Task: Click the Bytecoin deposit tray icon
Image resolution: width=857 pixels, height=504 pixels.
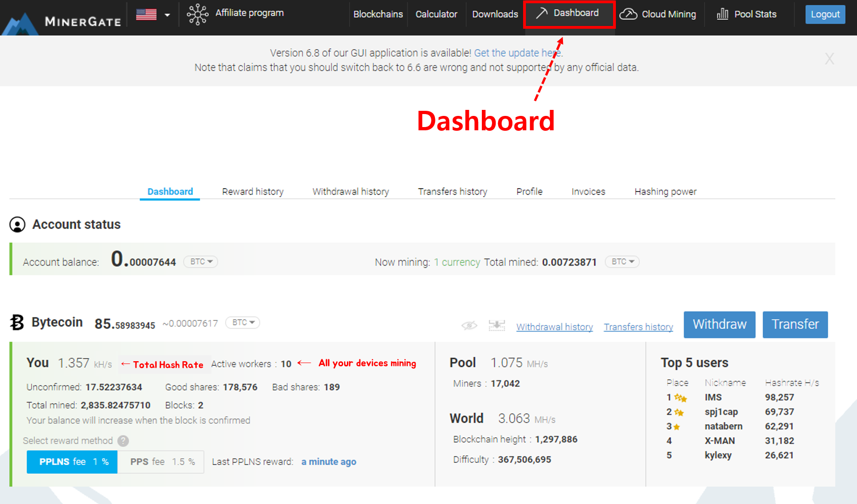Action: point(497,325)
